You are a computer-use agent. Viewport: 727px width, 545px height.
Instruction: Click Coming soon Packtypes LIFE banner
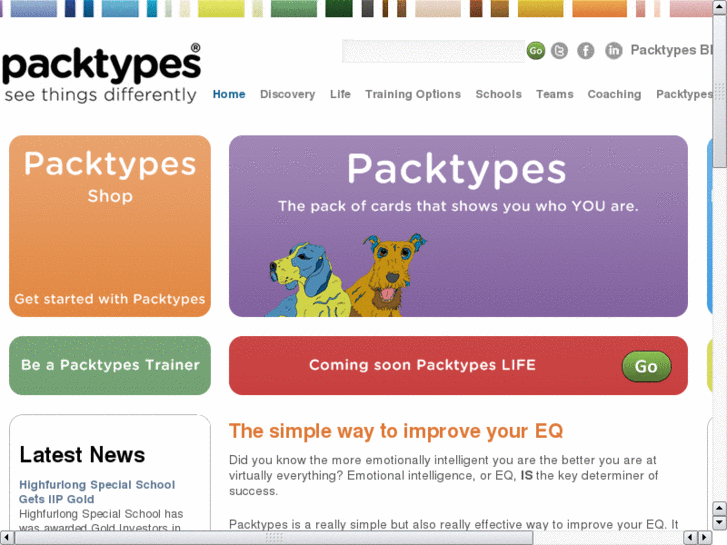pyautogui.click(x=458, y=365)
